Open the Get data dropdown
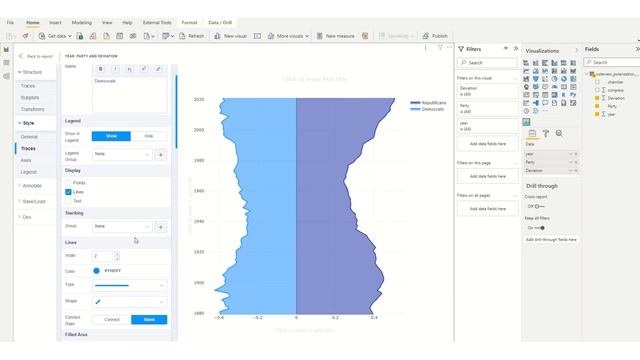 pos(55,36)
